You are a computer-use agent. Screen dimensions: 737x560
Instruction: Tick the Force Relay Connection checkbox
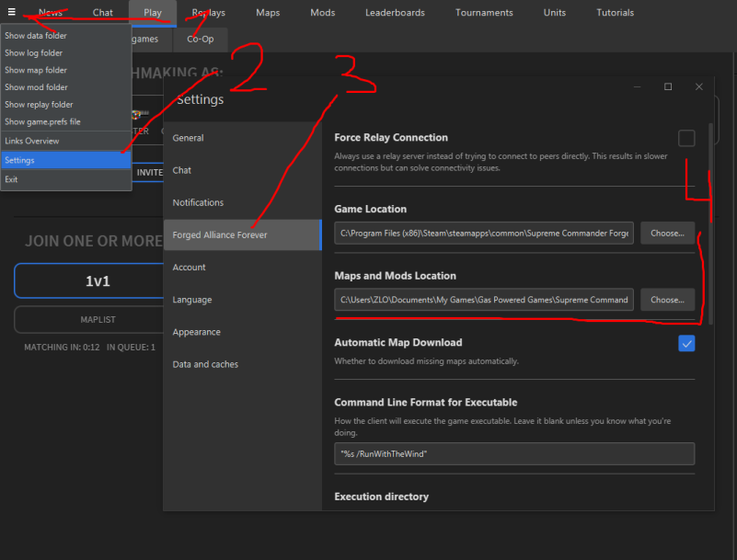tap(686, 138)
